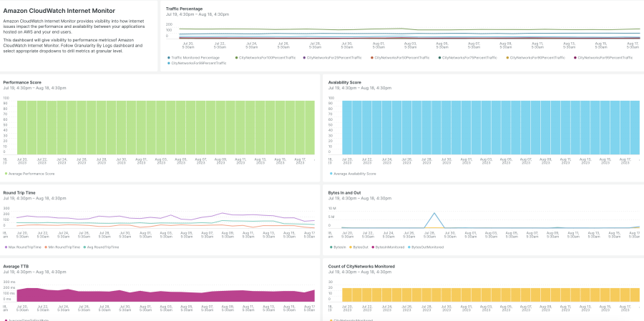The image size is (644, 321).
Task: Click the spike in Bytes In and Out chart
Action: tap(433, 213)
